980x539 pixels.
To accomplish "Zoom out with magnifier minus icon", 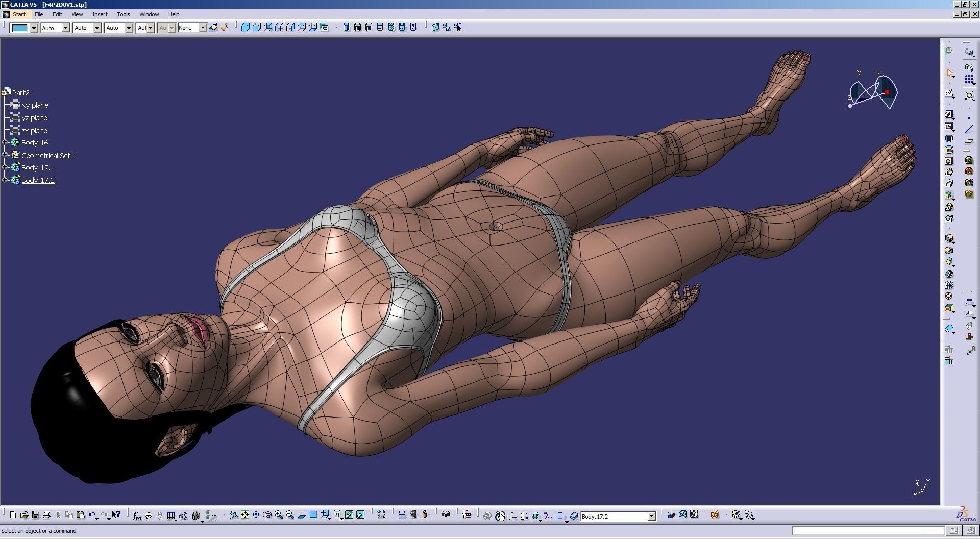I will click(x=290, y=515).
